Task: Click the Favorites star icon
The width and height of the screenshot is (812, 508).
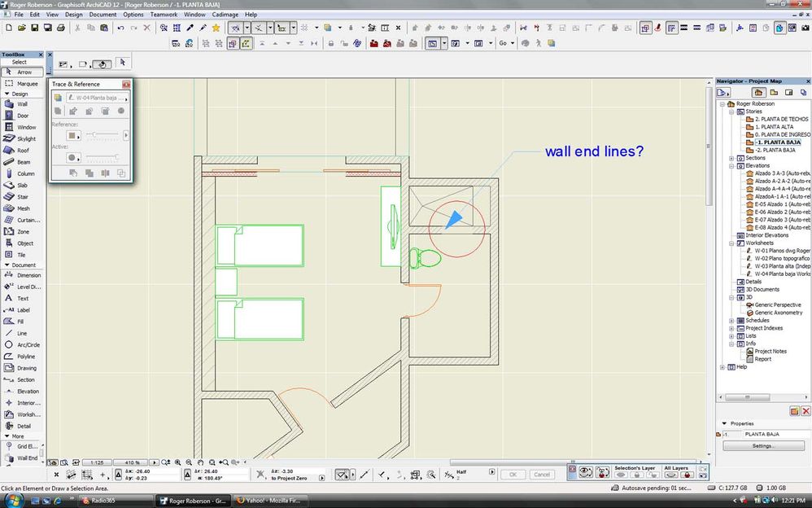Action: click(216, 28)
